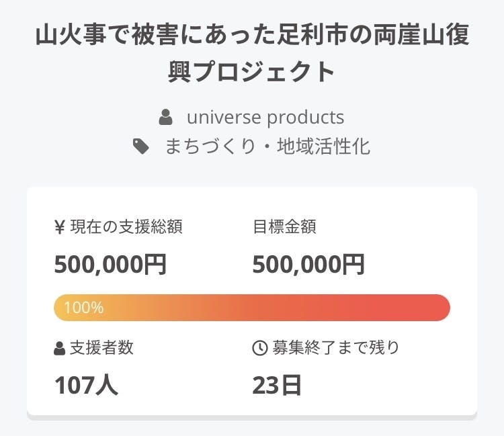Click the 500,000円 amount under 目標金額

[x=308, y=264]
